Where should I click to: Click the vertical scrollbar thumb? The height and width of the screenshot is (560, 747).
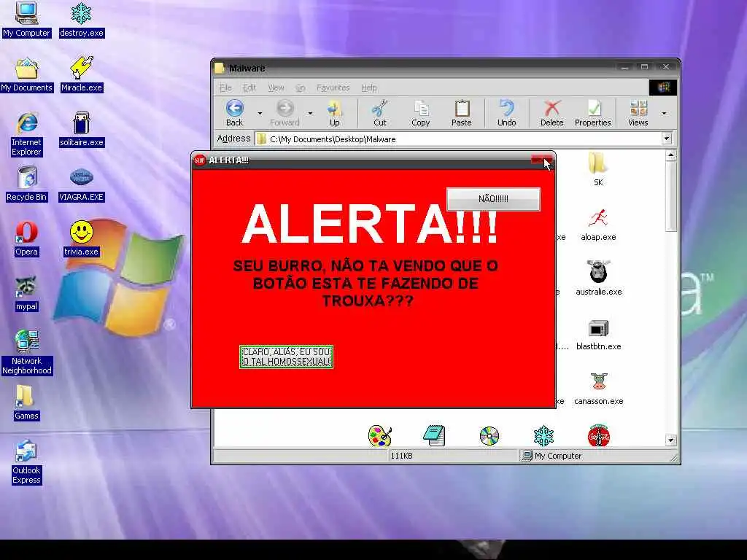pos(671,196)
